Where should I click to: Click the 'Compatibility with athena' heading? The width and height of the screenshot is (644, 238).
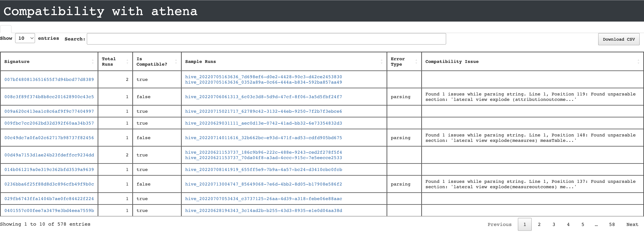(x=100, y=11)
